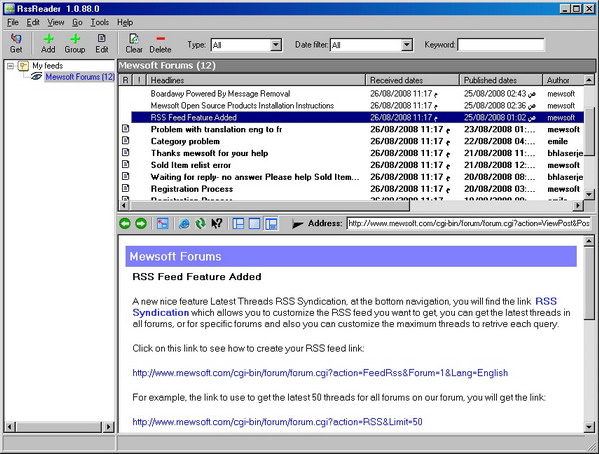Click the Address URL field
Image resolution: width=599 pixels, height=454 pixels.
click(x=470, y=223)
